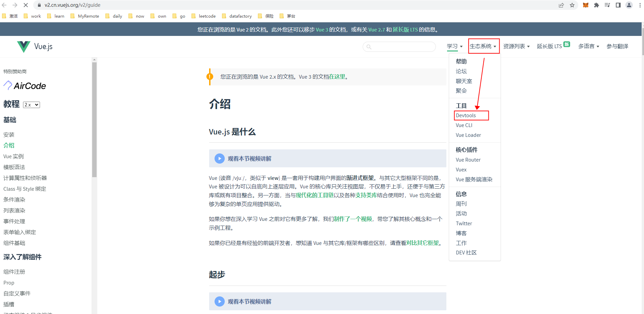644x314 pixels.
Task: Open 计算属性和侦听器 in the sidebar
Action: click(x=25, y=178)
